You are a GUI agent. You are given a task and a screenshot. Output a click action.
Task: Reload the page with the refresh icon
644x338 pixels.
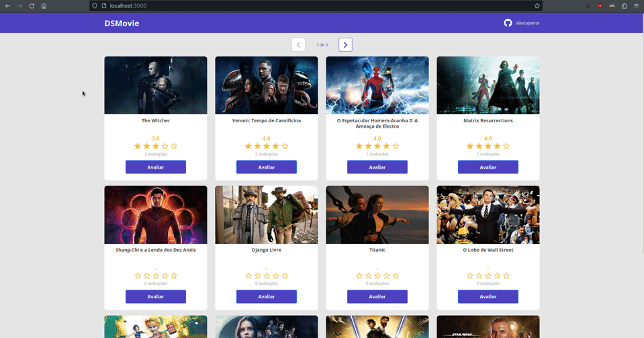[x=32, y=6]
